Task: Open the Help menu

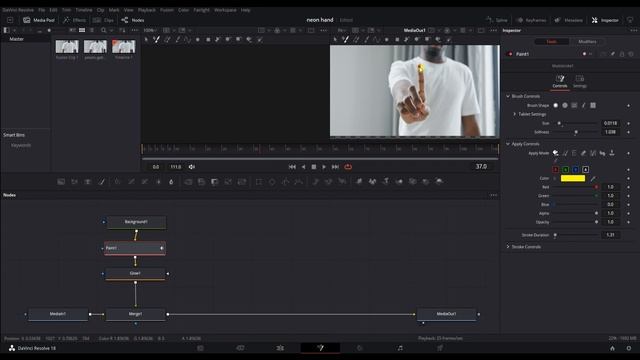Action: coord(245,10)
